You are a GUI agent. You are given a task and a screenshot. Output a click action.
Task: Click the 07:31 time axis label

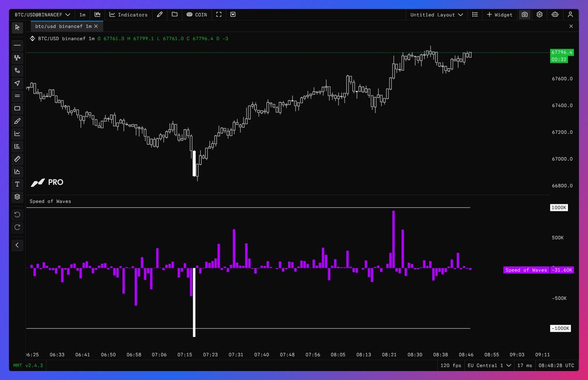(236, 355)
